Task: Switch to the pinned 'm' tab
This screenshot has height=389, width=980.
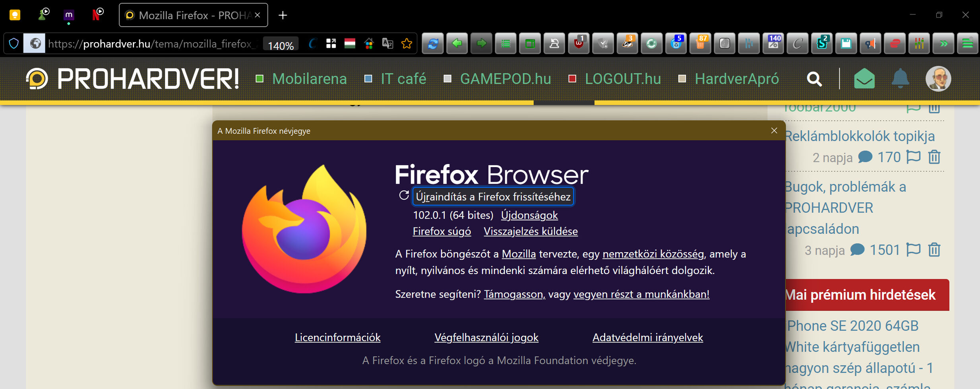Action: coord(69,15)
